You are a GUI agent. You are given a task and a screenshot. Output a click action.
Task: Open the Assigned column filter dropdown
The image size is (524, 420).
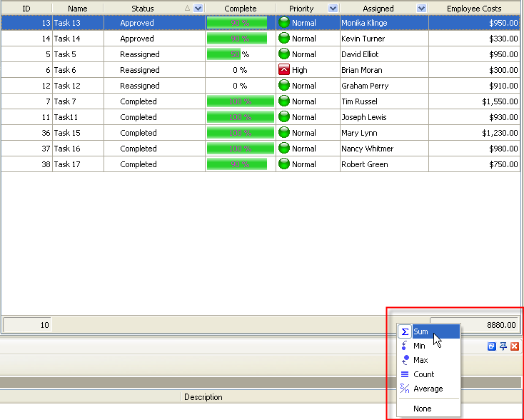[x=421, y=9]
